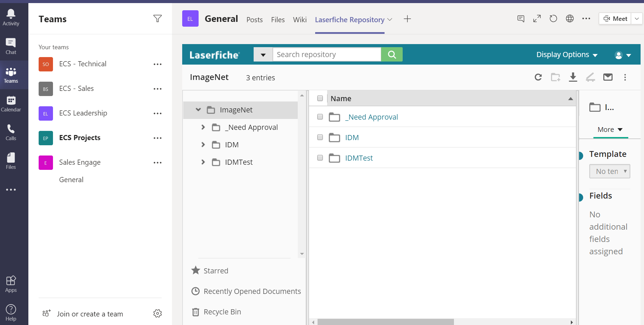Check the IDM folder checkbox
This screenshot has height=325, width=644.
tap(320, 137)
